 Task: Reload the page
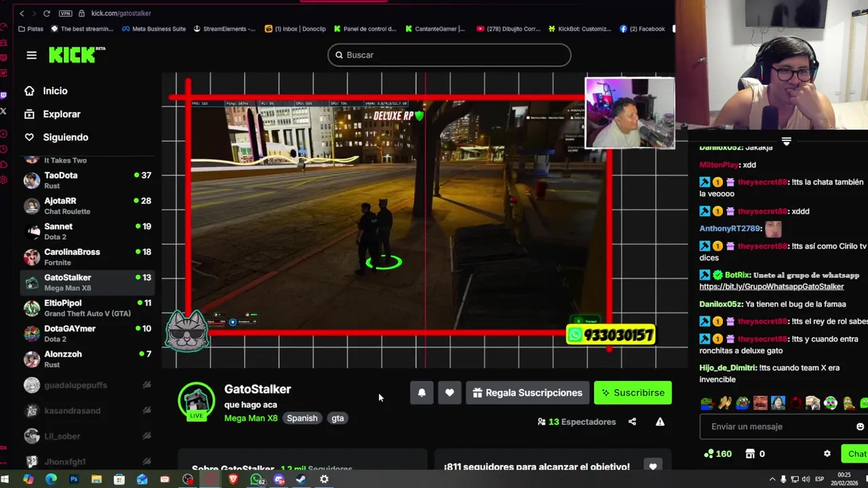point(46,13)
